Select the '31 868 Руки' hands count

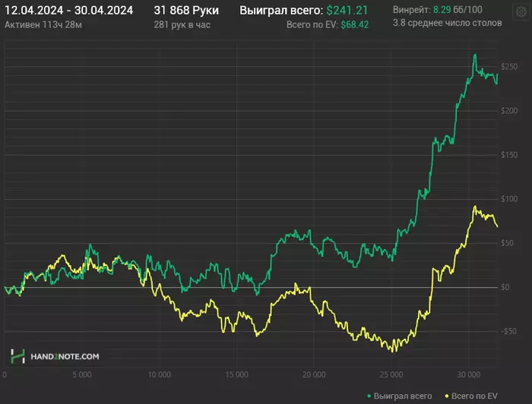coord(186,10)
